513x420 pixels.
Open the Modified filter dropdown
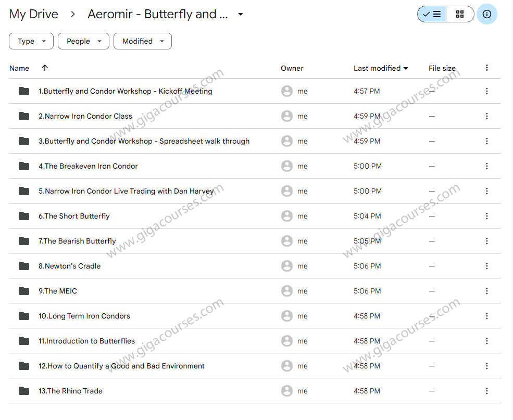click(143, 41)
